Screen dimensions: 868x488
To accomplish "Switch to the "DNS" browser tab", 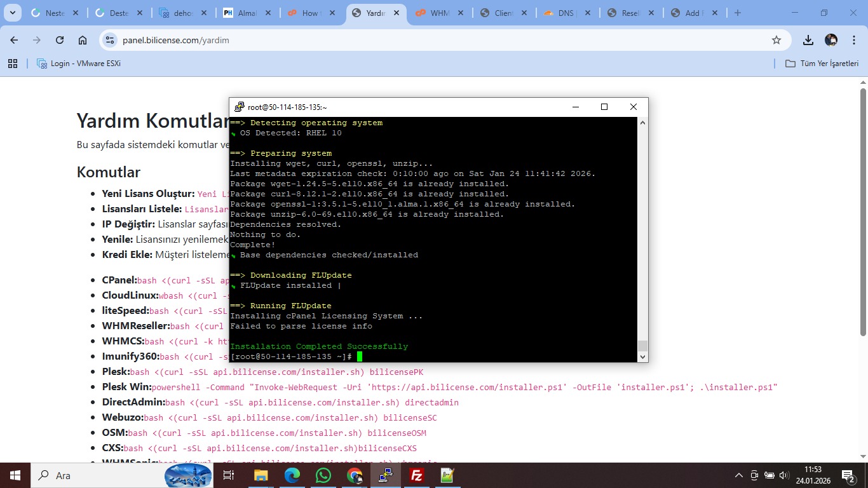I will 567,13.
